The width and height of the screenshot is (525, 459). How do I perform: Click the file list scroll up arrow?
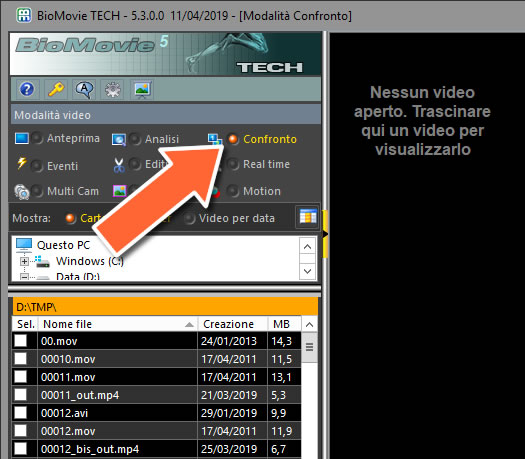309,324
